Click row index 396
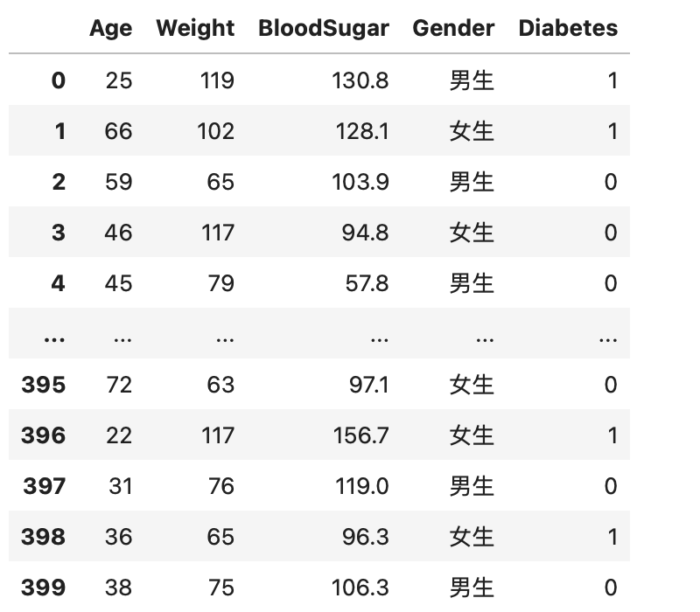The image size is (700, 612). (43, 435)
